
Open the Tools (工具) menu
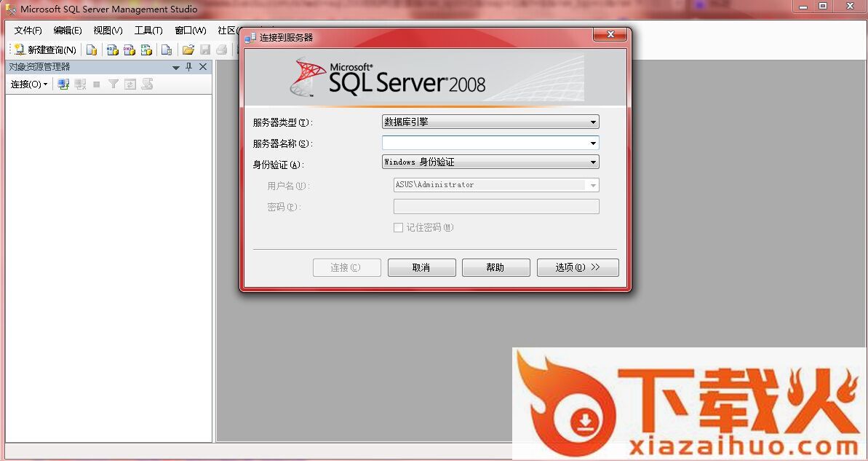(148, 31)
